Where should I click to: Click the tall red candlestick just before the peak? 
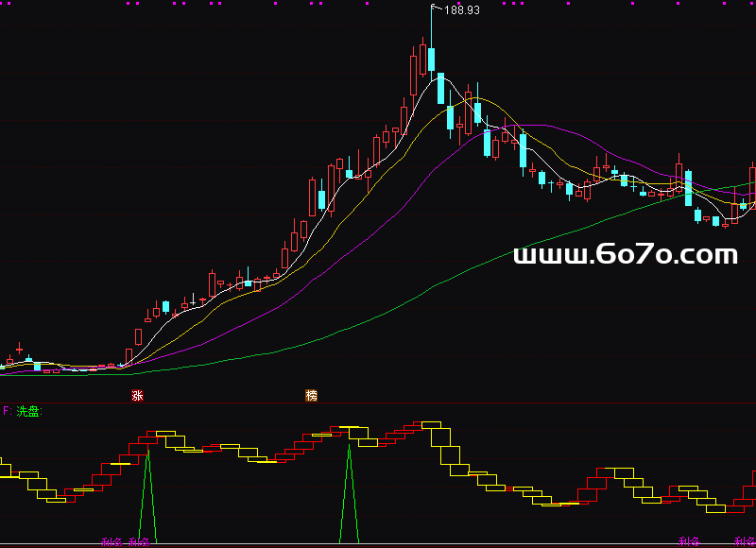tap(413, 74)
